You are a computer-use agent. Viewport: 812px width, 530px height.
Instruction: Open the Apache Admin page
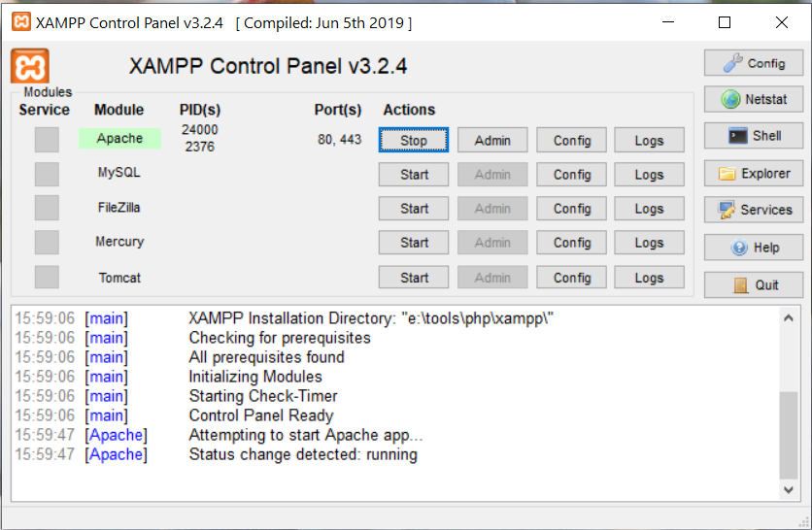coord(492,140)
